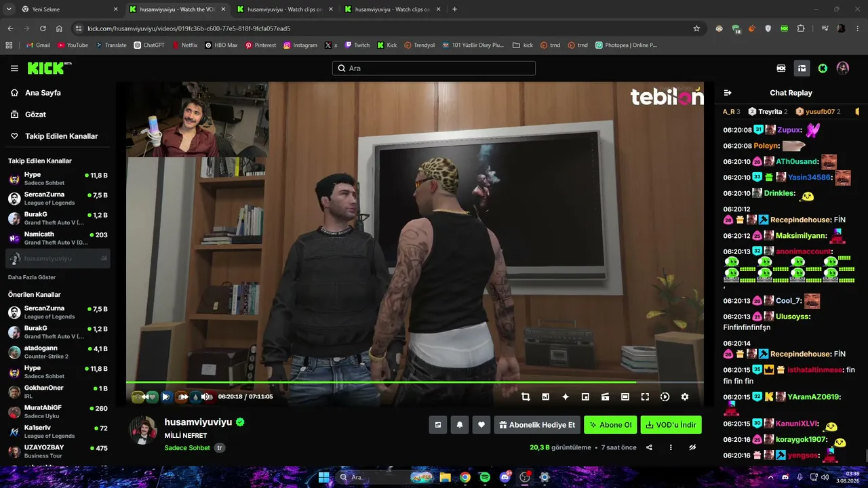Viewport: 868px width, 488px height.
Task: Click the username Zupux in chat
Action: 788,130
